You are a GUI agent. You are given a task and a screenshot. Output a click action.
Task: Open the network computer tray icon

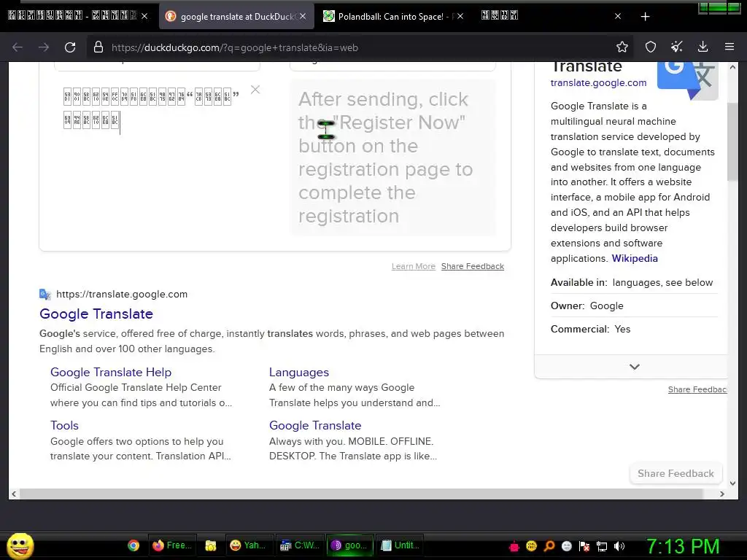pyautogui.click(x=602, y=546)
